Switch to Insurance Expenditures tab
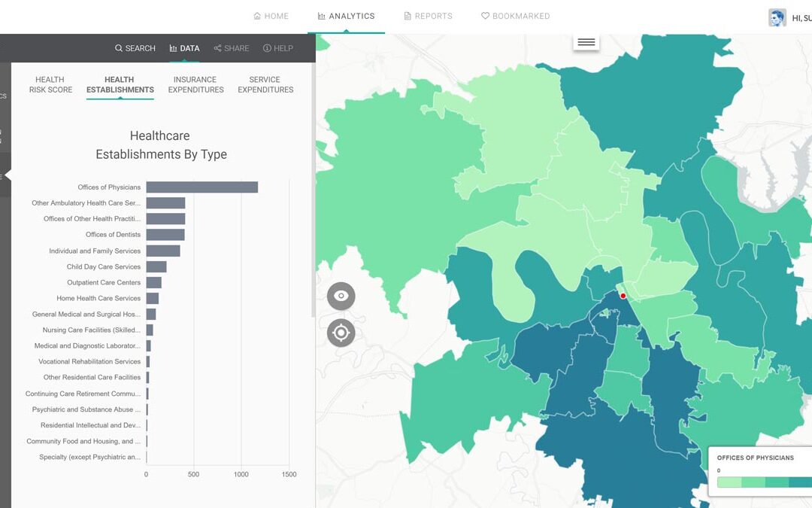The width and height of the screenshot is (812, 508). 195,84
